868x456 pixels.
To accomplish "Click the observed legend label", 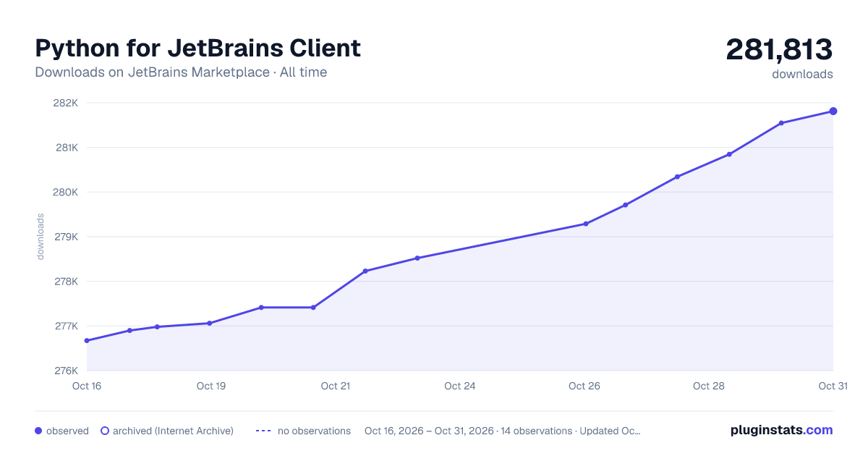I will coord(67,431).
